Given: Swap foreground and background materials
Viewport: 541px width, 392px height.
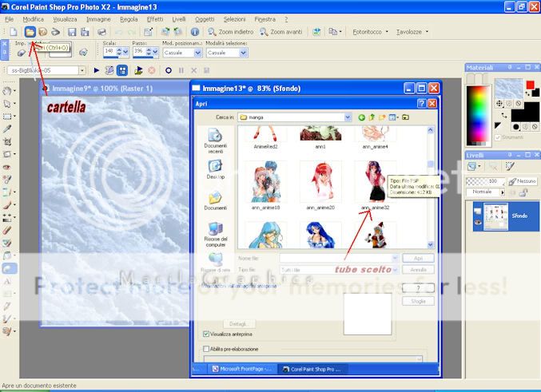Looking at the screenshot, I should click(504, 116).
